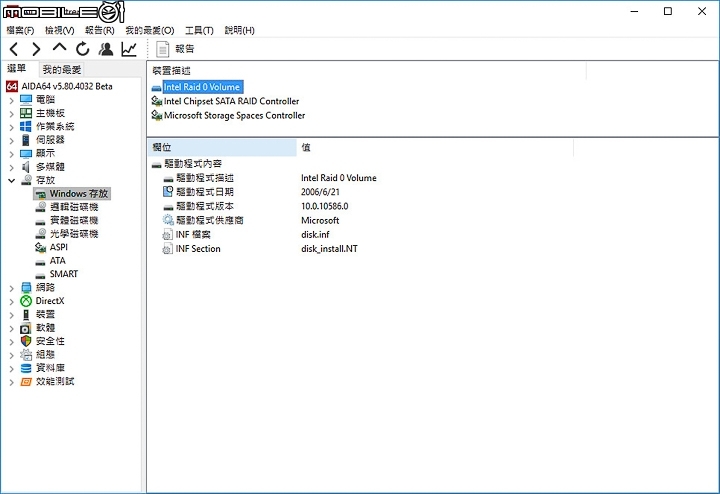Click the 作業系統 Windows logo icon
Image resolution: width=720 pixels, height=494 pixels.
pos(26,126)
